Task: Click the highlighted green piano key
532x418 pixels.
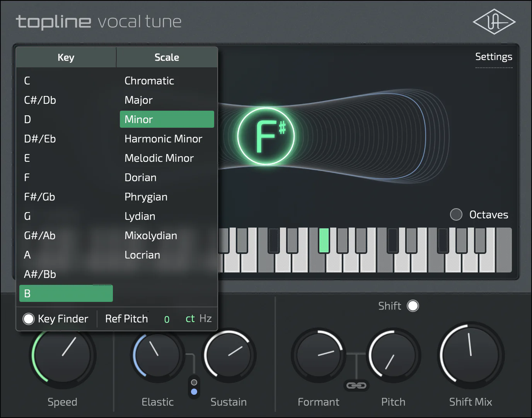Action: pyautogui.click(x=324, y=240)
